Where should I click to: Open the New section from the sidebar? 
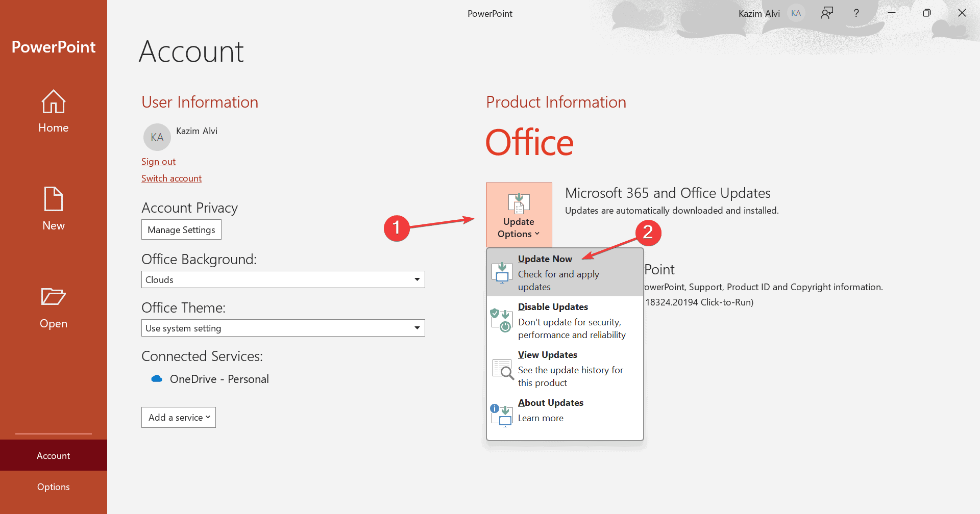(53, 199)
